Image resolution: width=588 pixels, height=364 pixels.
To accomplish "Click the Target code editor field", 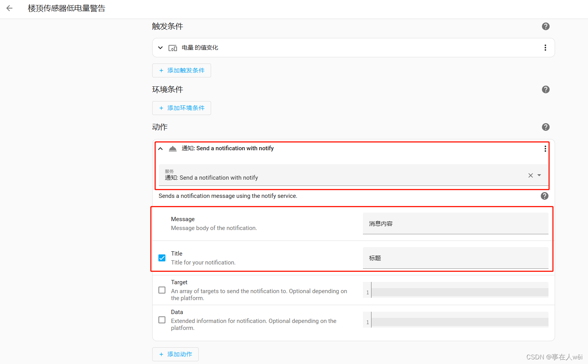I will (456, 290).
